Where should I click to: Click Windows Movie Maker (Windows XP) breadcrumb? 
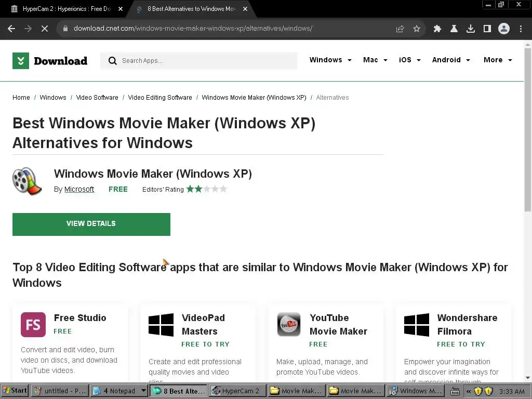[x=254, y=98]
